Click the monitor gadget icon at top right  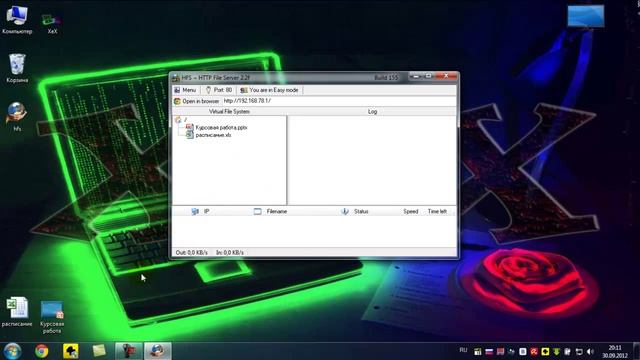[x=586, y=16]
